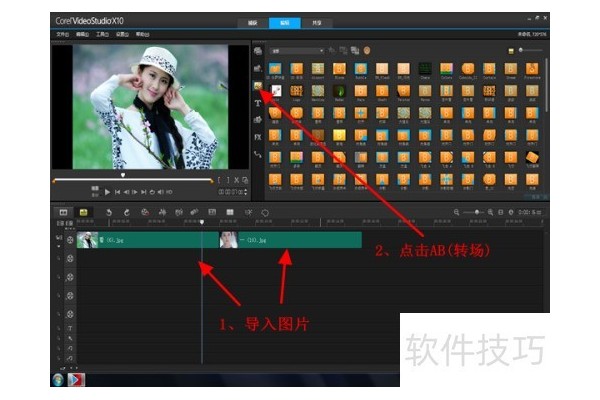Set Mark-in with the left bracket

click(219, 180)
